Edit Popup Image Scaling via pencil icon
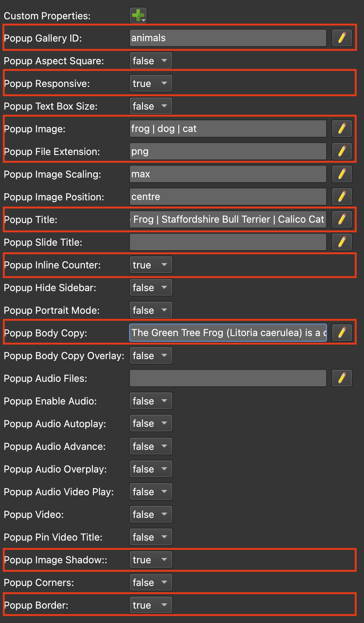This screenshot has height=623, width=364. (342, 174)
